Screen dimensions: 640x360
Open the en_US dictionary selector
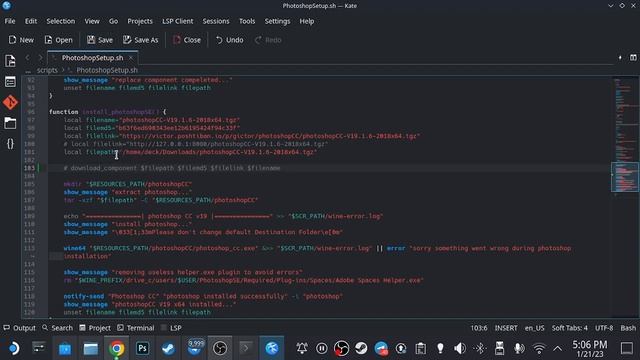pyautogui.click(x=534, y=328)
